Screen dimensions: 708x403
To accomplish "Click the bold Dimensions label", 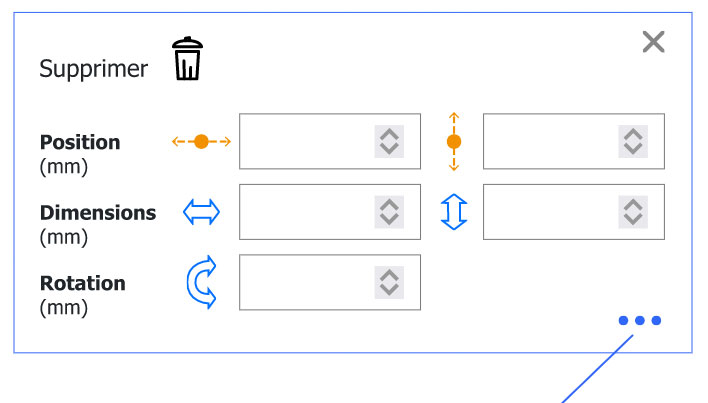I will [x=98, y=213].
